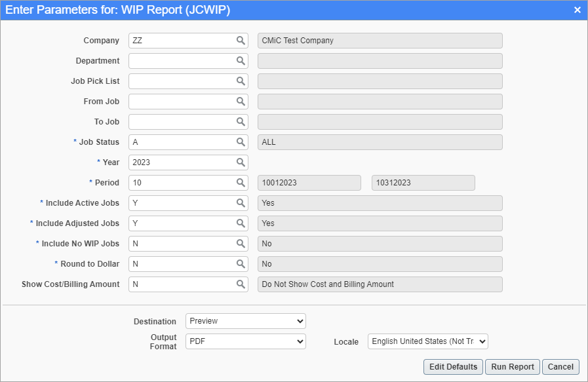Viewport: 588px width, 382px height.
Task: Cancel the report parameters dialog
Action: pos(560,367)
